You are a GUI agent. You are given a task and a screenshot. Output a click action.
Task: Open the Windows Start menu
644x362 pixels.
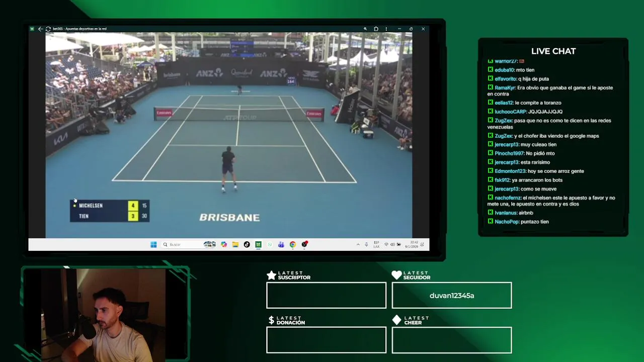coord(153,244)
